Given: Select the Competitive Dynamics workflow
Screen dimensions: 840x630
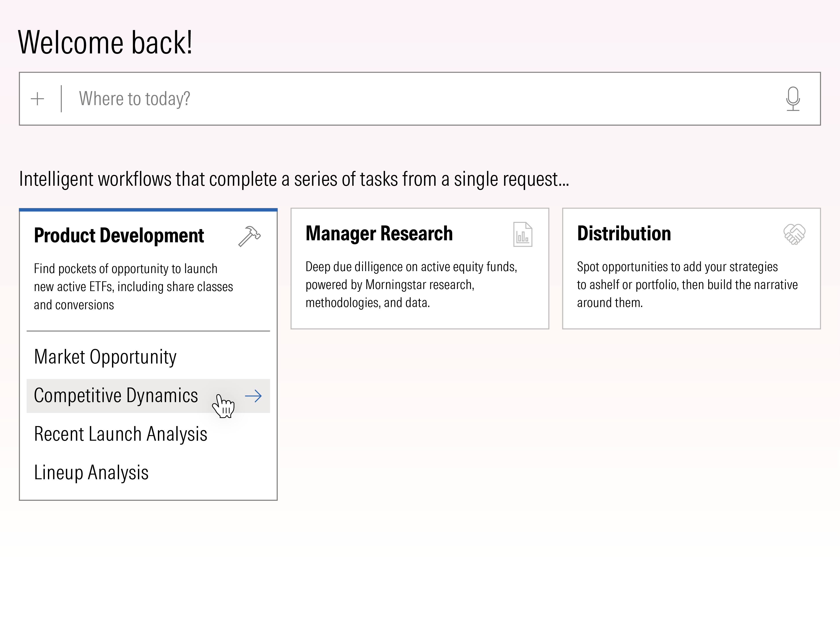Looking at the screenshot, I should 148,396.
